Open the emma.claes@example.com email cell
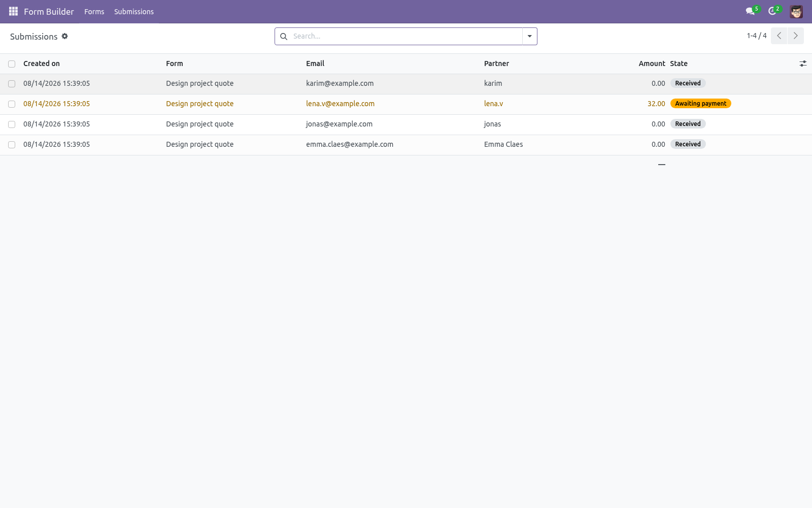This screenshot has width=812, height=508. [x=350, y=144]
